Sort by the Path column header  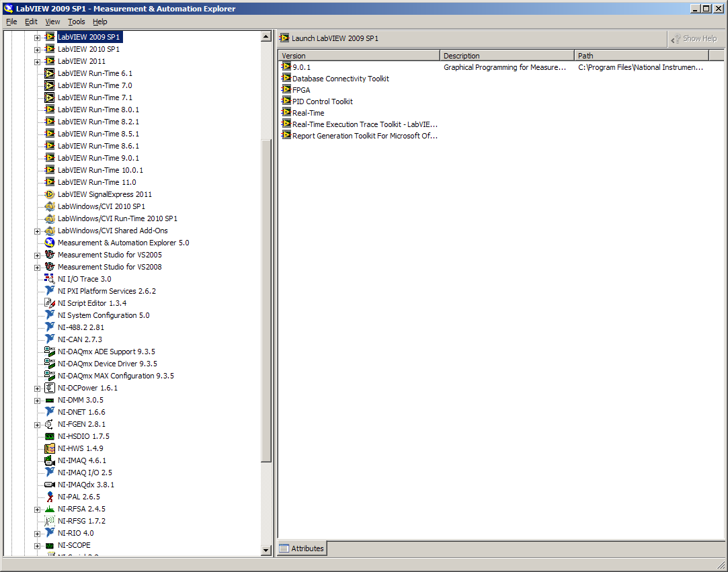tap(642, 56)
